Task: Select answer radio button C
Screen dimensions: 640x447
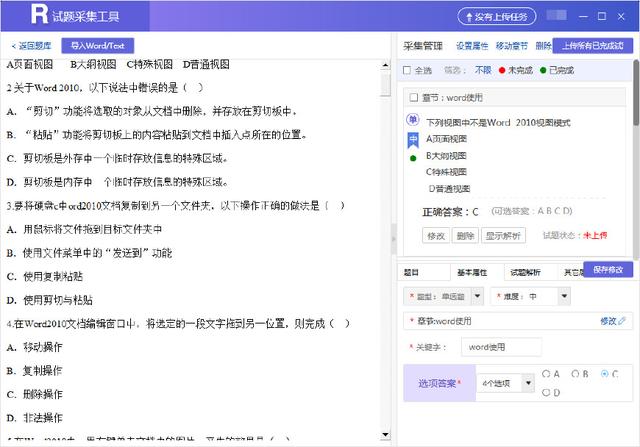Action: coord(604,374)
